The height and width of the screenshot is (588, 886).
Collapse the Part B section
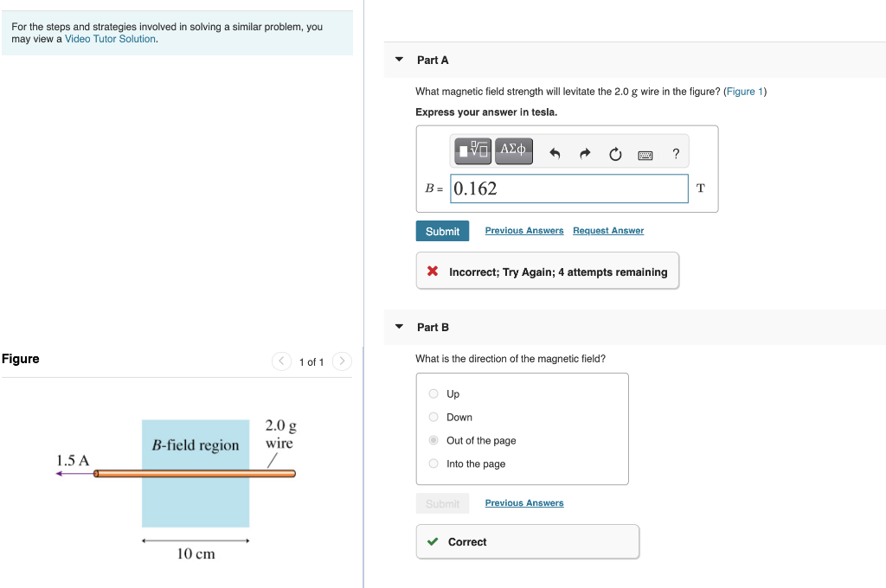[399, 327]
